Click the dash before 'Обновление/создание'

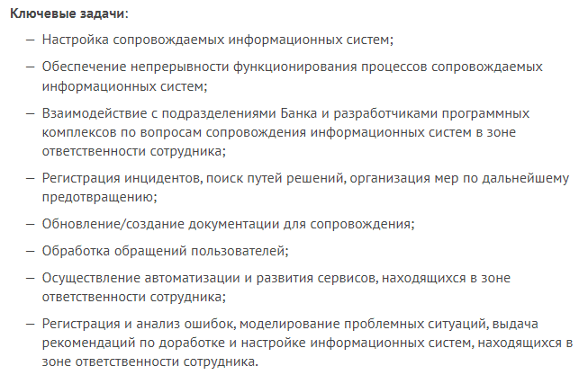31,224
